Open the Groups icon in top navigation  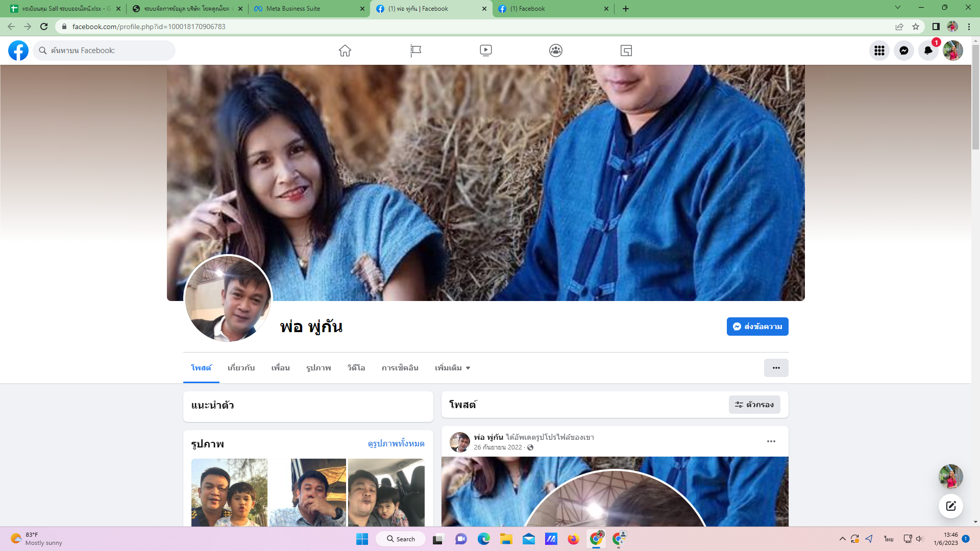(556, 51)
